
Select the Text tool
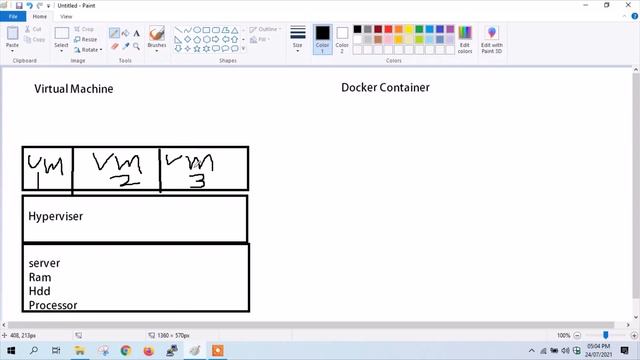[136, 33]
